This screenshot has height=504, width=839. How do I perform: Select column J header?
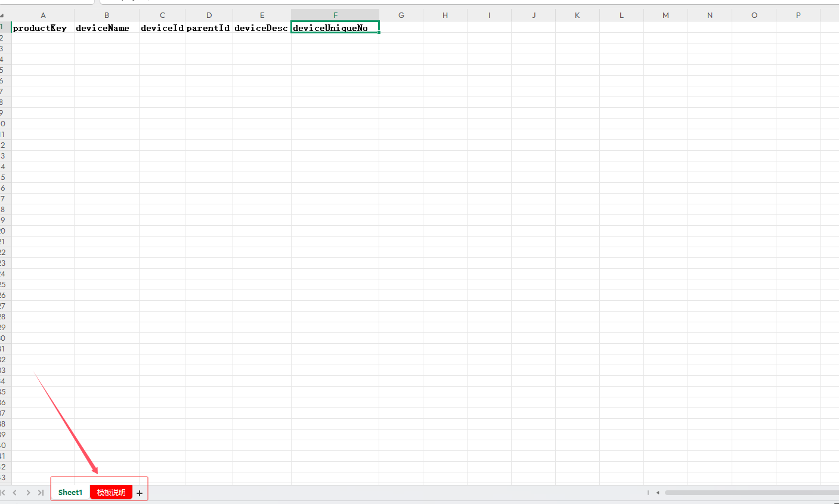point(533,15)
